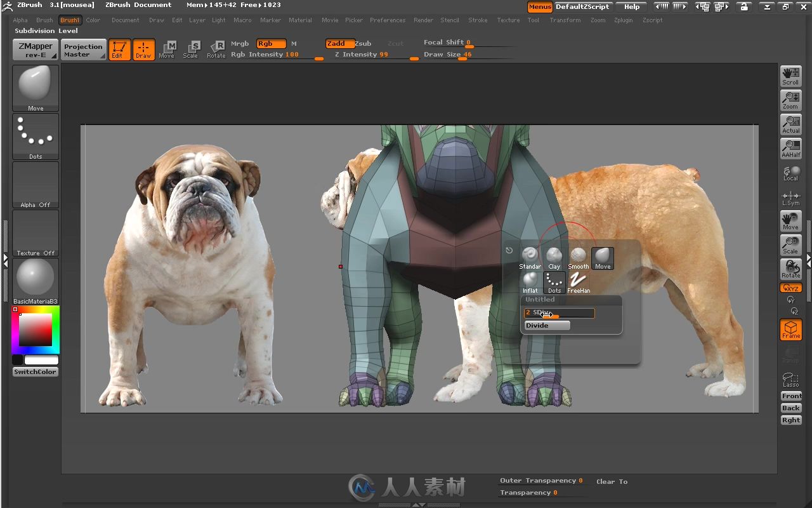812x508 pixels.
Task: Select the white secondary color swatch
Action: (41, 360)
